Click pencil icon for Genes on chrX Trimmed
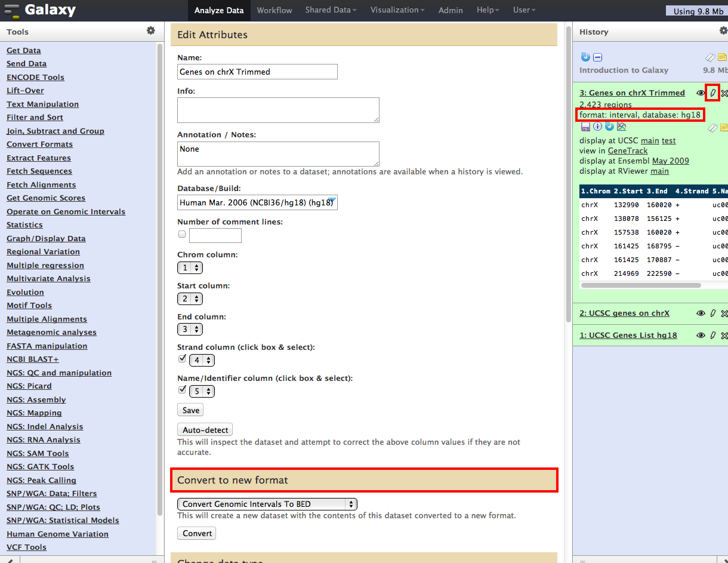 712,93
